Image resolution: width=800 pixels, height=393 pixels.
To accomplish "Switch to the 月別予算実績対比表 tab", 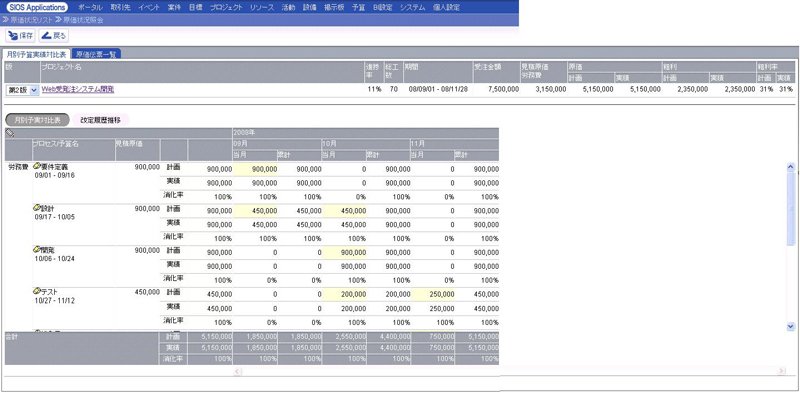I will (x=36, y=54).
